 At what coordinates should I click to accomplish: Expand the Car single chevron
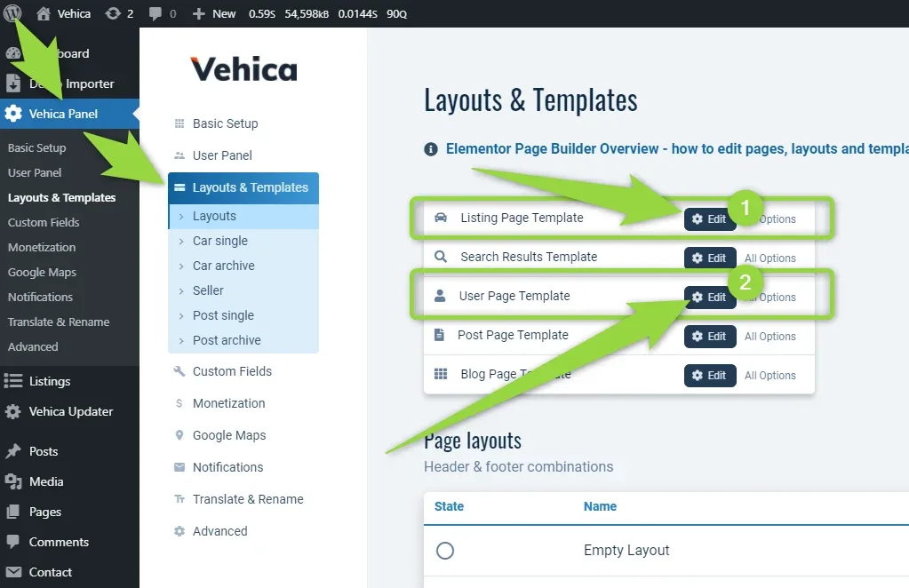[181, 241]
